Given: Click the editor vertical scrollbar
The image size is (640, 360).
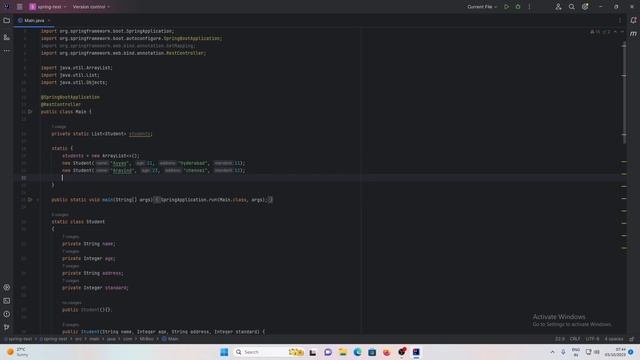Looking at the screenshot, I should [x=624, y=92].
